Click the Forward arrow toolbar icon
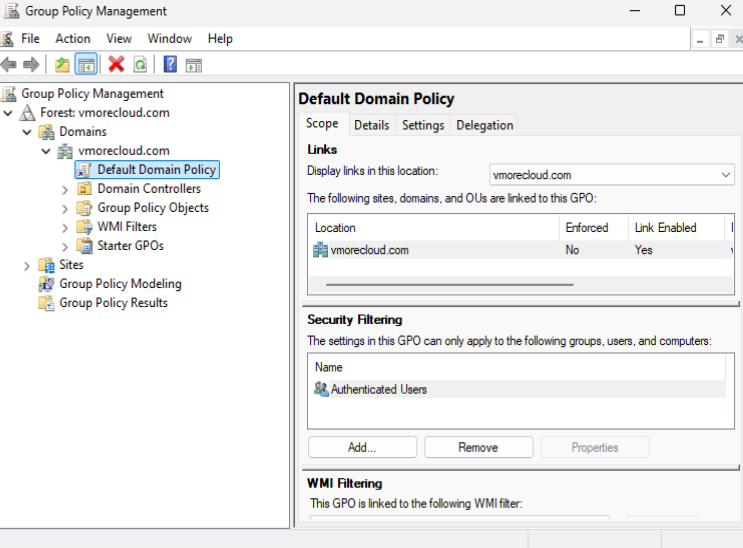The image size is (743, 548). point(31,64)
